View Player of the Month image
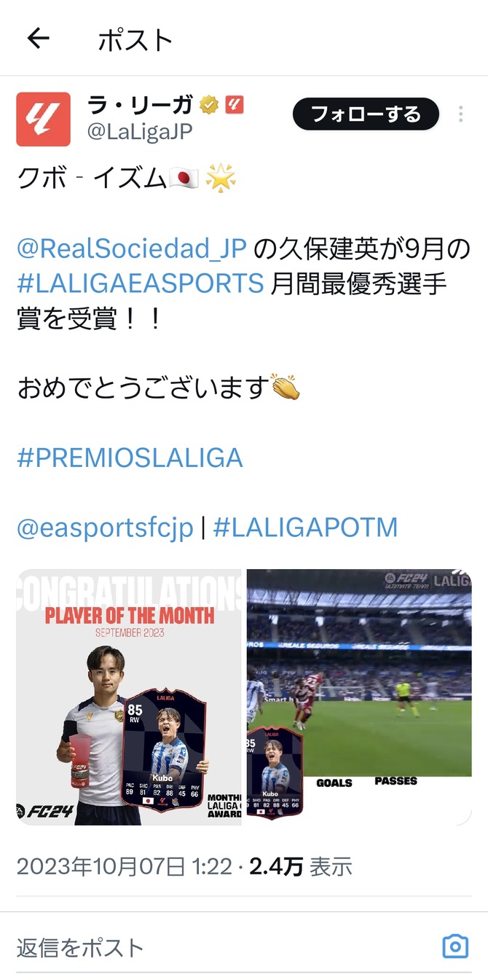The width and height of the screenshot is (488, 980). [x=129, y=697]
